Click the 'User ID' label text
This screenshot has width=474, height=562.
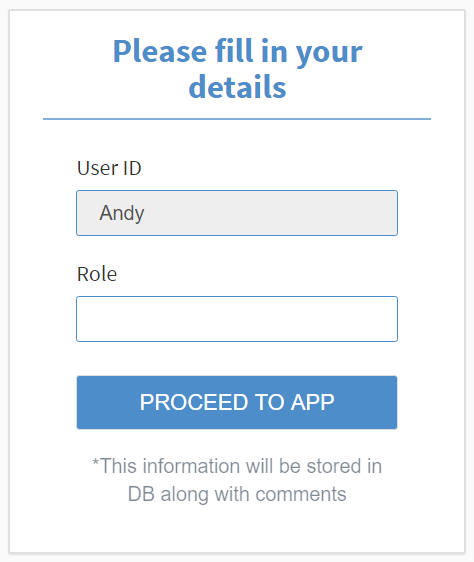109,168
